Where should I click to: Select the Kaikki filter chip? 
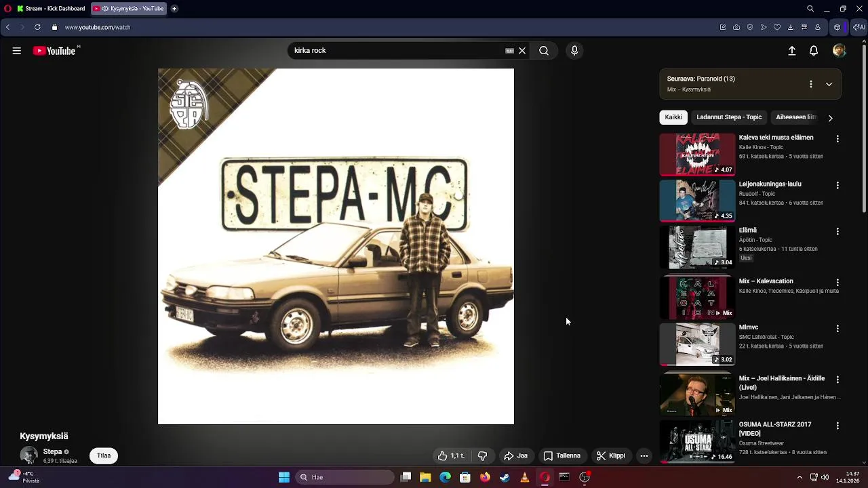tap(673, 117)
